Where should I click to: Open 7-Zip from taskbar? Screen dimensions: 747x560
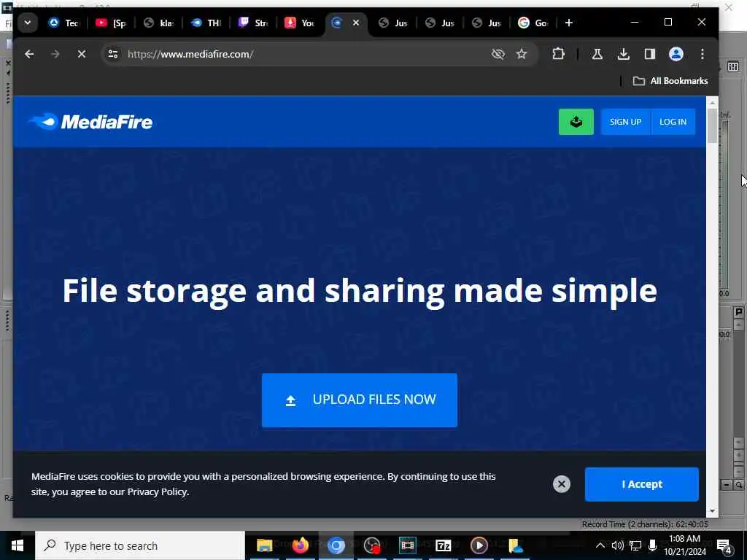pyautogui.click(x=443, y=545)
